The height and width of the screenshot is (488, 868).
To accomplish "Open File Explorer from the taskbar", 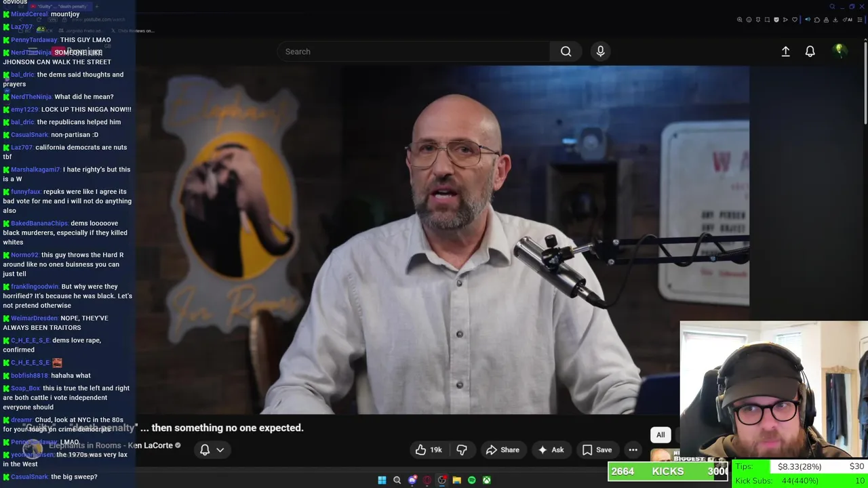I will point(457,480).
